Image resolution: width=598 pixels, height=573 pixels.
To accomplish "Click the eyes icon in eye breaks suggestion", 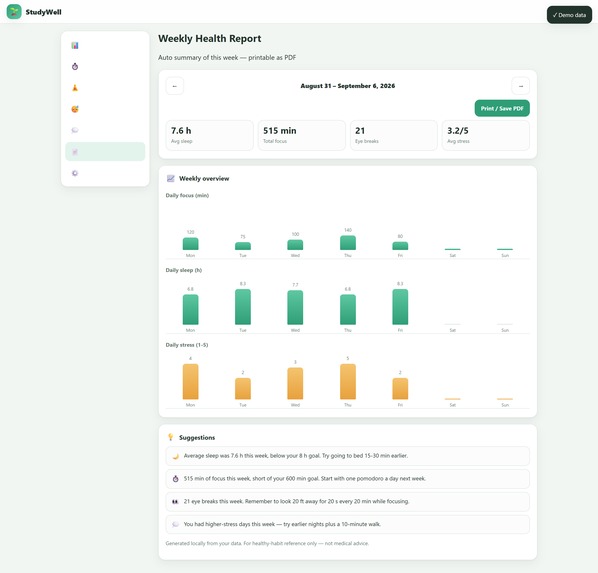I will pos(175,502).
